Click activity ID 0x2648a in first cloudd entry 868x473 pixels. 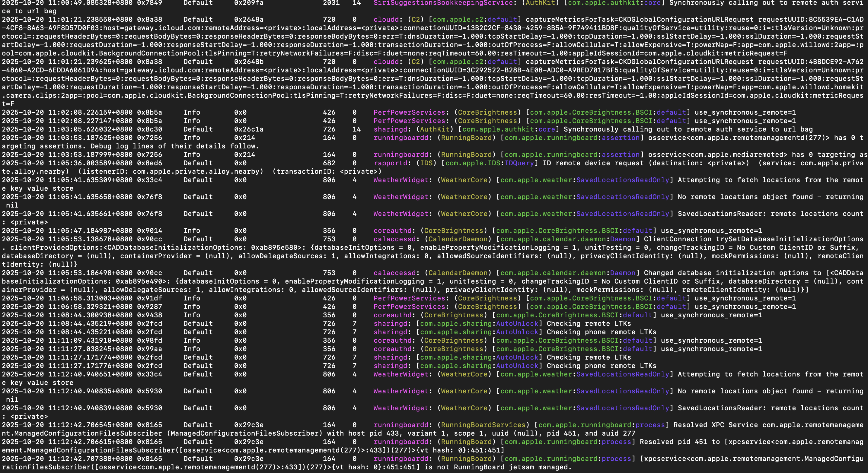click(x=248, y=20)
